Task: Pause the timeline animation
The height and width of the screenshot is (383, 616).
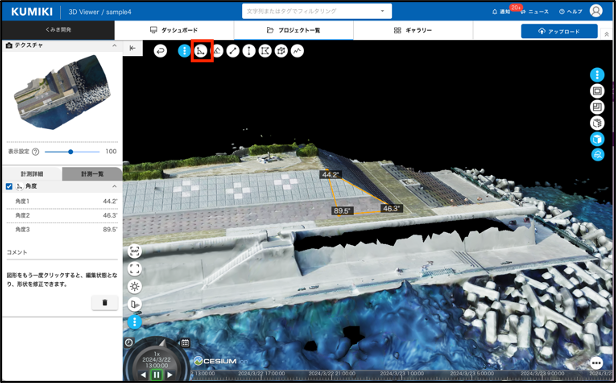Action: point(156,375)
